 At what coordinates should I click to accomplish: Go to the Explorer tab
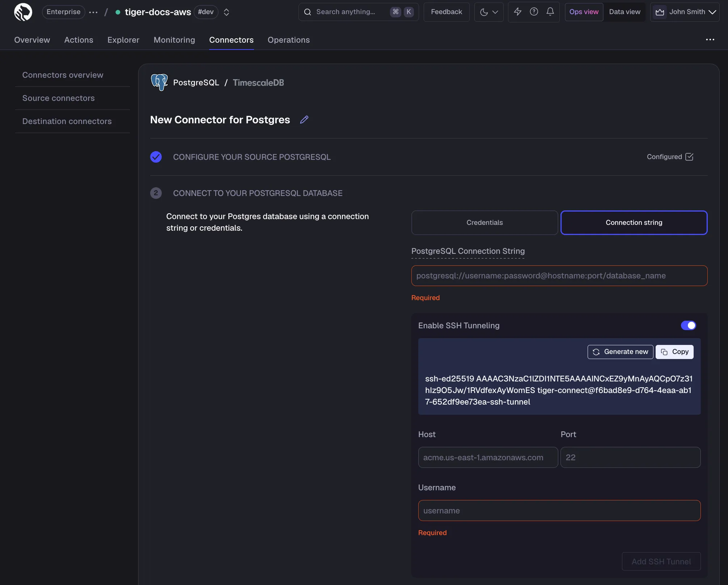point(123,40)
